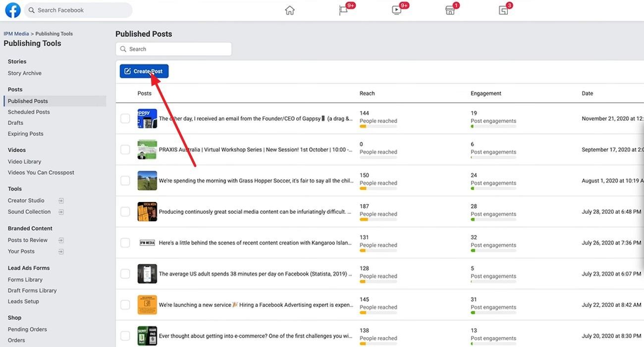644x347 pixels.
Task: Click the Reach column header
Action: (367, 94)
